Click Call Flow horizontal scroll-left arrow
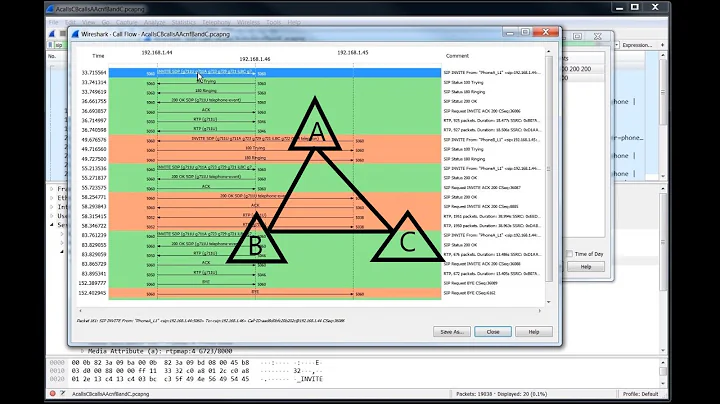The image size is (720, 404). (x=80, y=311)
